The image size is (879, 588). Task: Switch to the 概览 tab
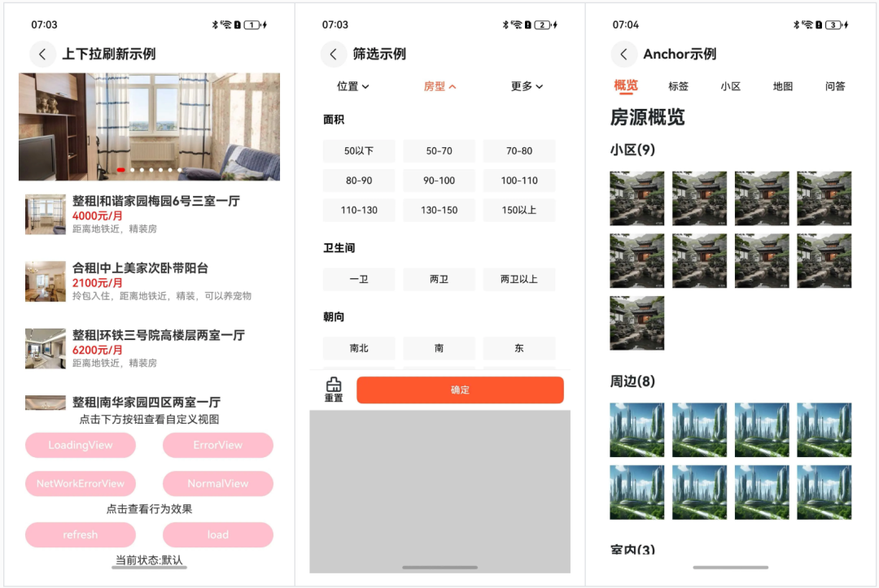[x=626, y=85]
